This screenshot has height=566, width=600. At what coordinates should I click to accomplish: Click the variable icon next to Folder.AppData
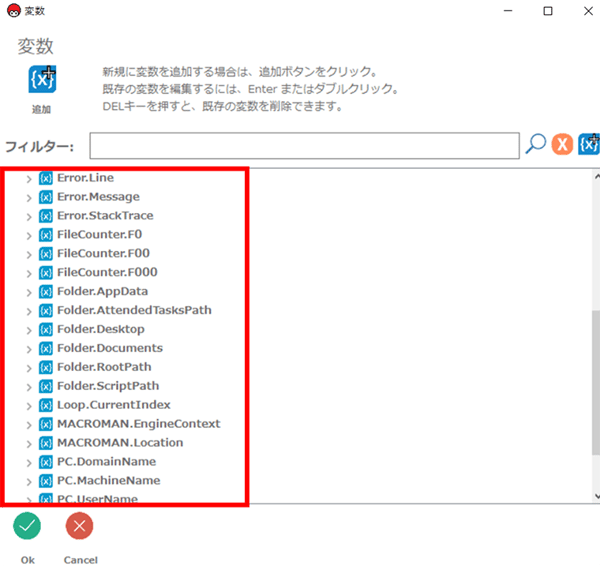coord(46,292)
